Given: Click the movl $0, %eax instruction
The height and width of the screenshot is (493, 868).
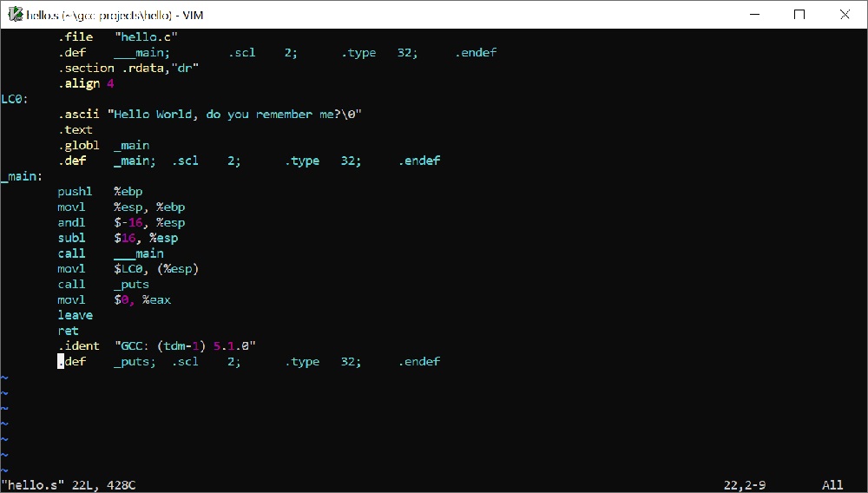Looking at the screenshot, I should tap(114, 300).
